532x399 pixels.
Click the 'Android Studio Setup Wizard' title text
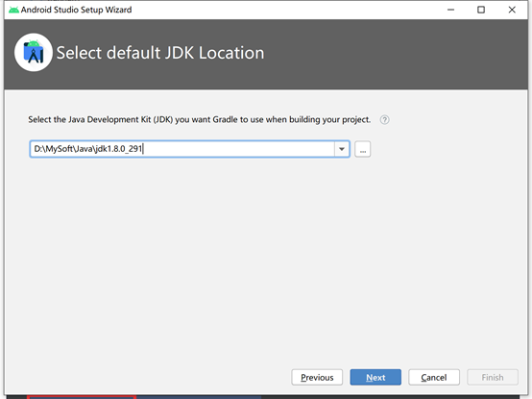(x=76, y=10)
